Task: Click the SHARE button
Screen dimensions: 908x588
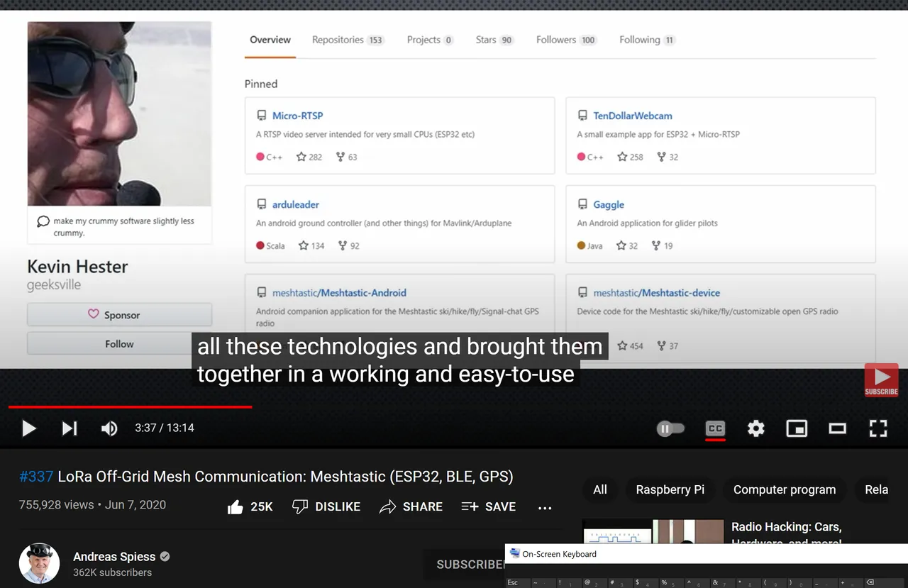Action: tap(411, 507)
